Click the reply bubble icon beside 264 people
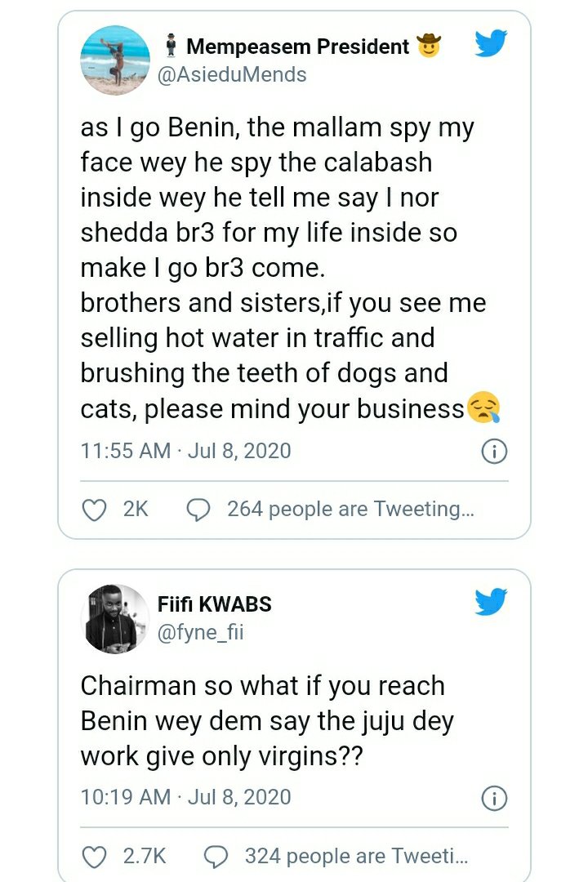 tap(198, 510)
